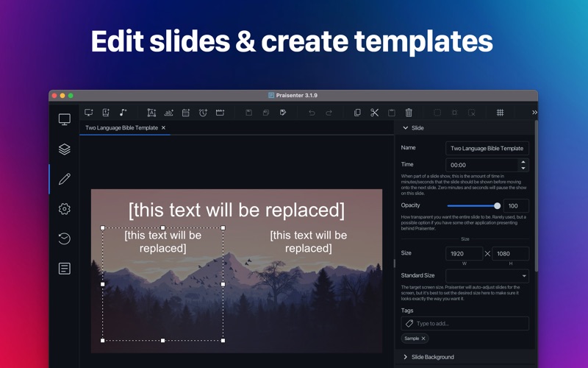
Task: Insert countdown clock element
Action: (203, 113)
